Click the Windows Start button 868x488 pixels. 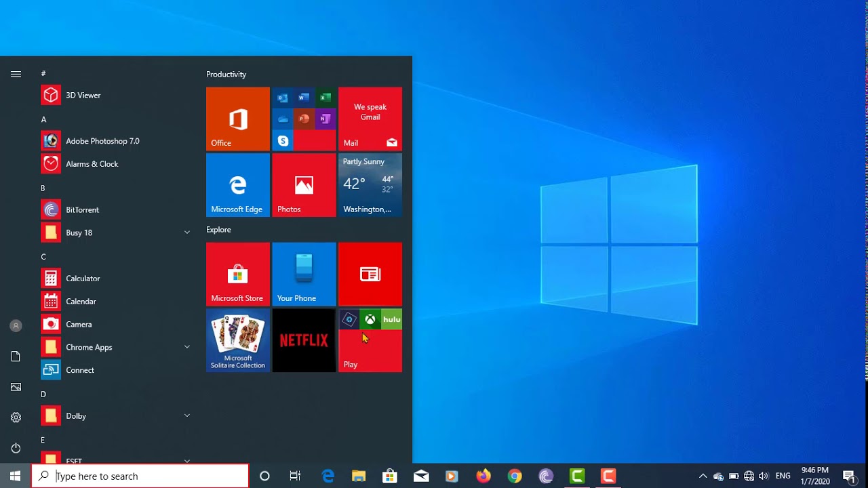(16, 476)
